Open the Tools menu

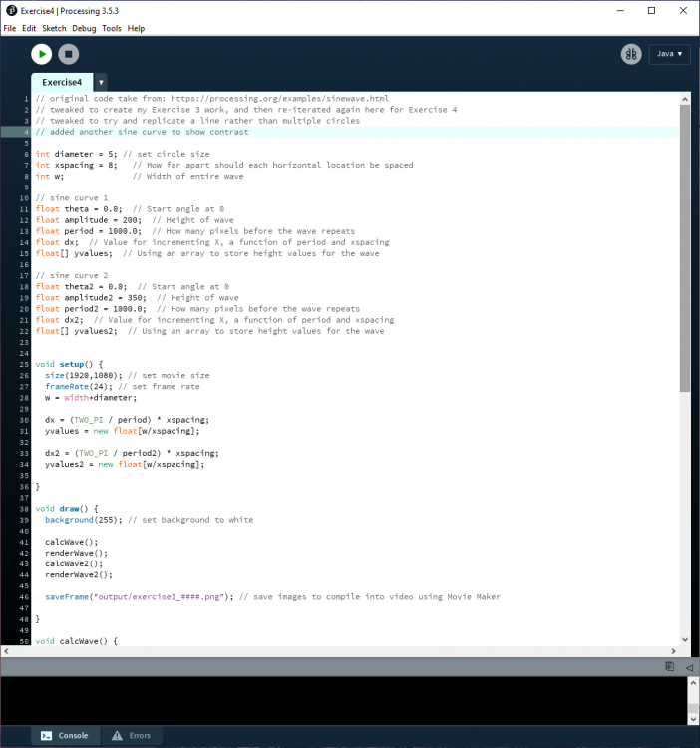point(111,28)
